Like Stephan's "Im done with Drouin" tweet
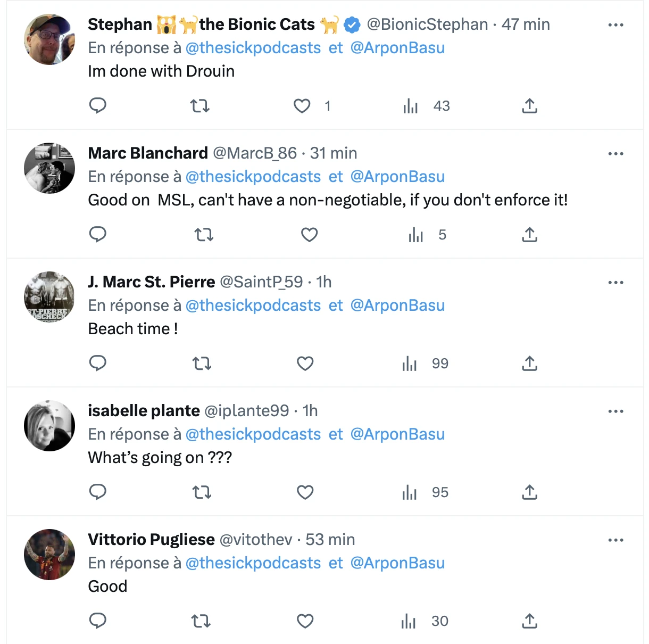Viewport: 649px width, 644px height. tap(302, 106)
